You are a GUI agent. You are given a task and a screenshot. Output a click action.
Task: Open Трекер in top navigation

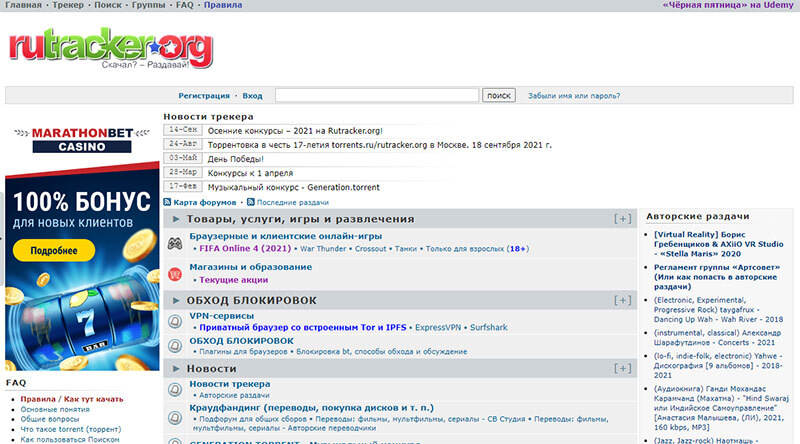pyautogui.click(x=68, y=5)
